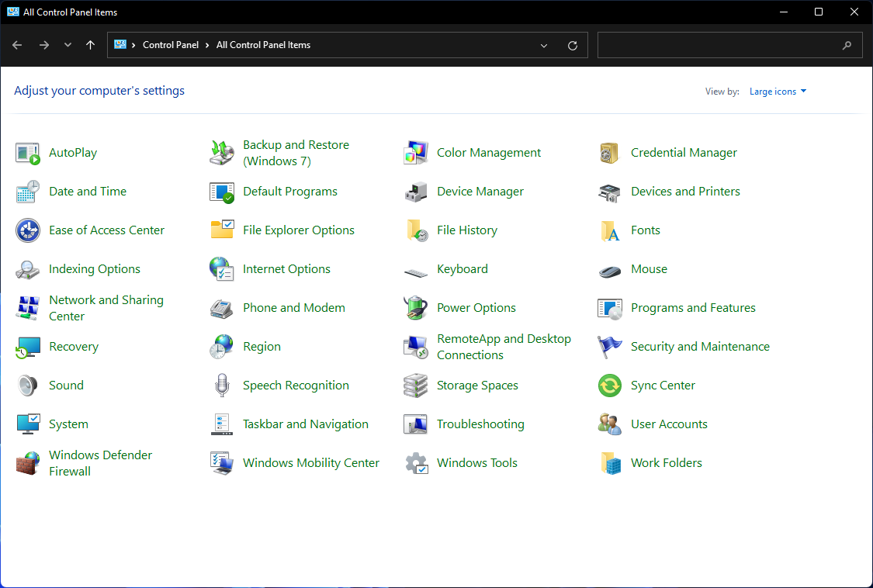Screen dimensions: 873x588
Task: Select the Mouse settings icon
Action: (x=648, y=268)
